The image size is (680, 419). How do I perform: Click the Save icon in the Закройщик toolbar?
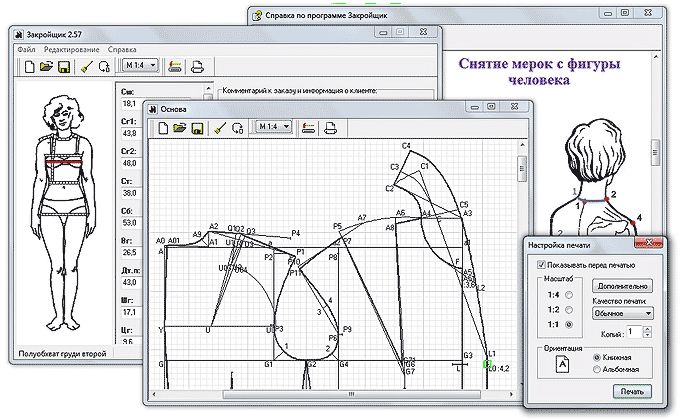coord(63,67)
